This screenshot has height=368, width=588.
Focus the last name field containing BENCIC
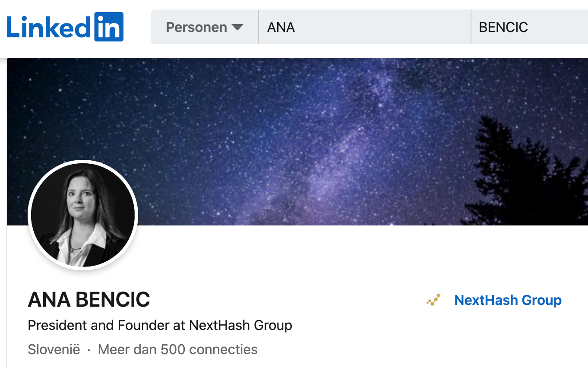(x=529, y=27)
